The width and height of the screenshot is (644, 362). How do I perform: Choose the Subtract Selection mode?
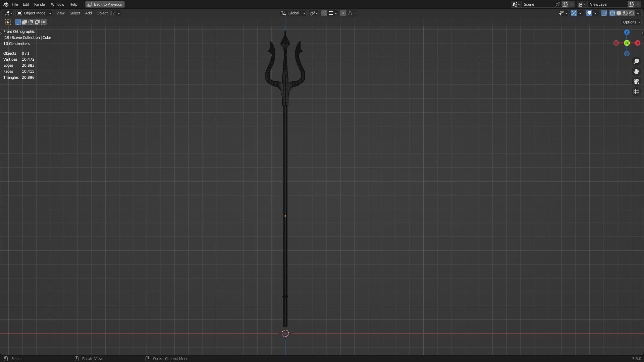click(x=31, y=22)
